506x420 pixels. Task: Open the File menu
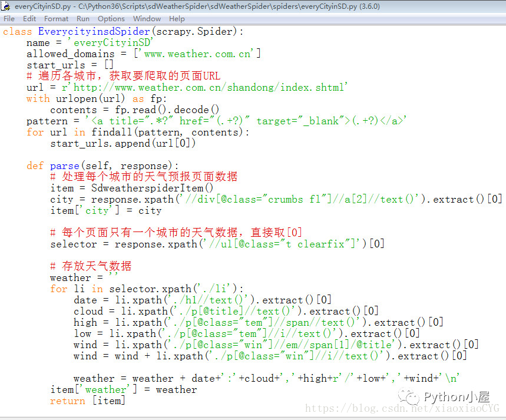point(9,19)
